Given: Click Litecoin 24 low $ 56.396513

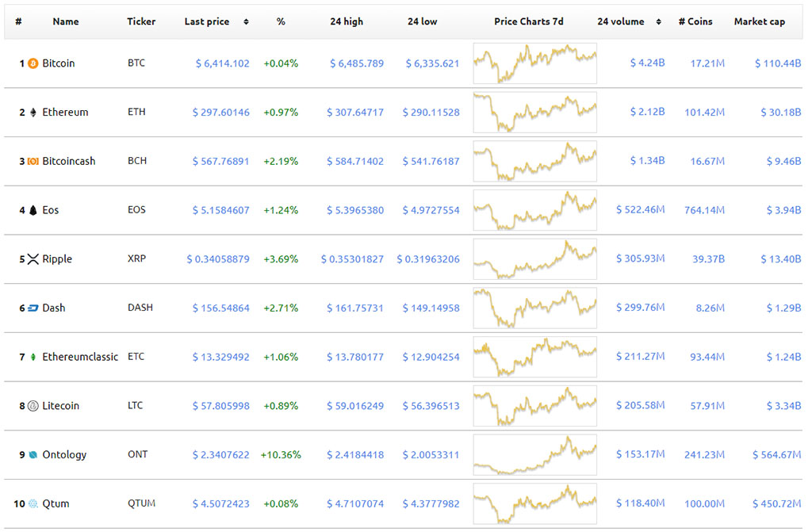Looking at the screenshot, I should tap(431, 406).
